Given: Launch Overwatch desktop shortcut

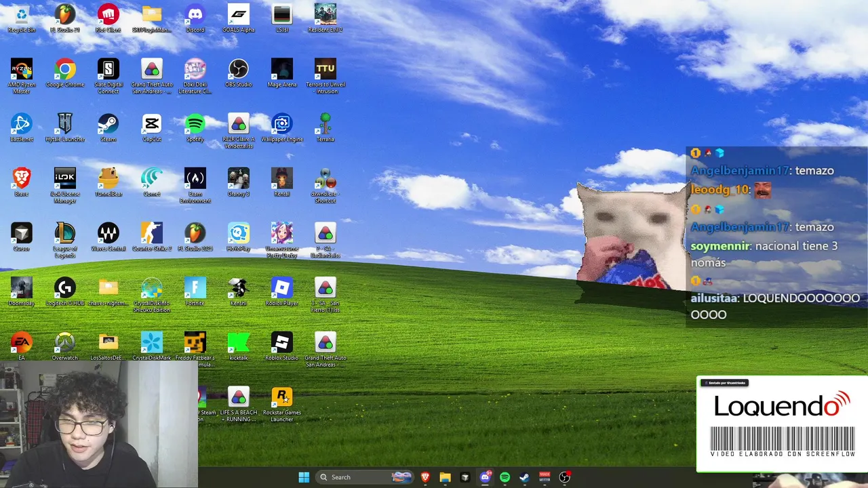Looking at the screenshot, I should pyautogui.click(x=65, y=347).
